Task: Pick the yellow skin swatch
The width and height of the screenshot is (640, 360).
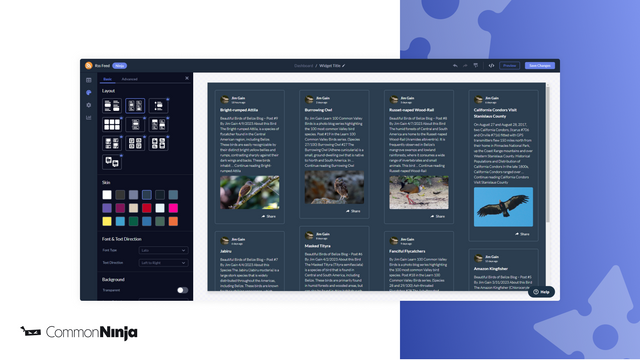Action: pos(107,221)
